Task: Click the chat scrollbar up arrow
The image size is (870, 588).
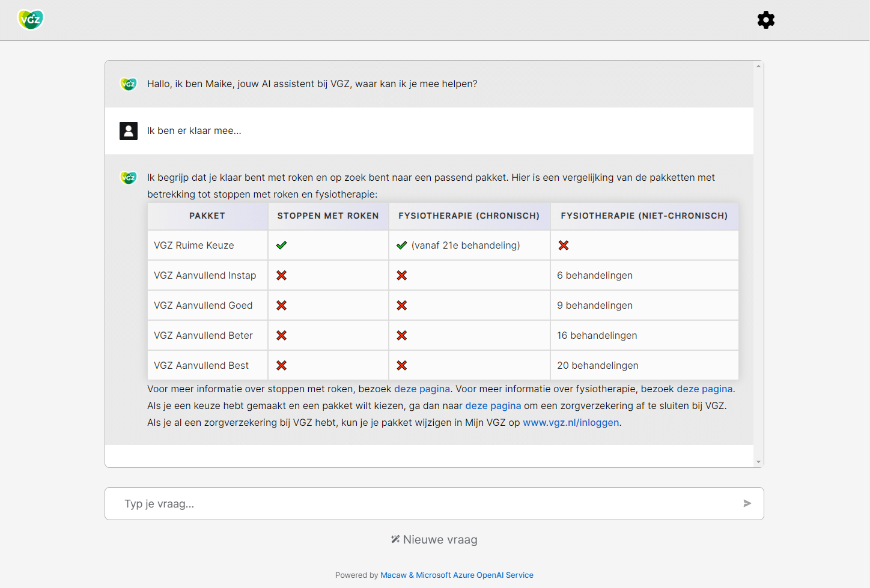Action: pos(759,65)
